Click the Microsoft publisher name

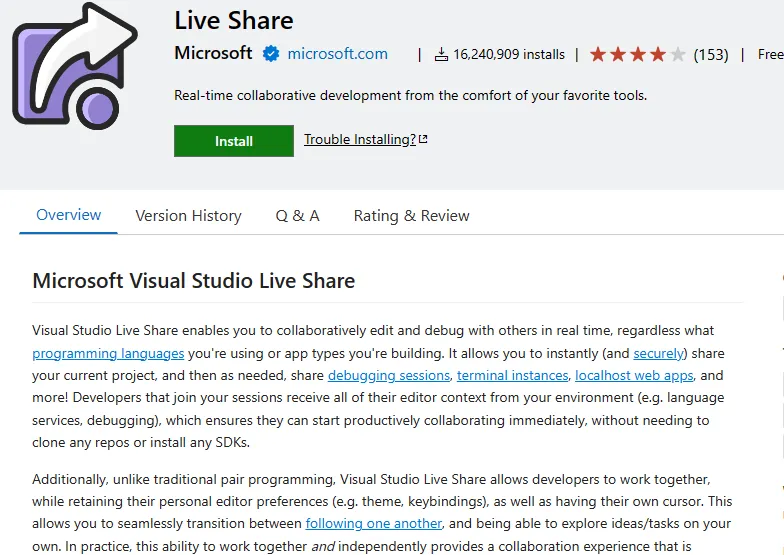213,53
